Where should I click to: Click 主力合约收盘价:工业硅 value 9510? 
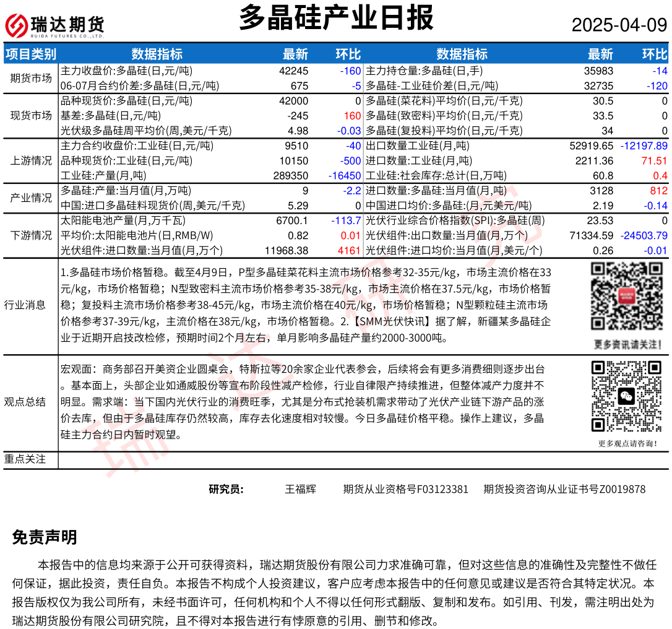point(296,145)
